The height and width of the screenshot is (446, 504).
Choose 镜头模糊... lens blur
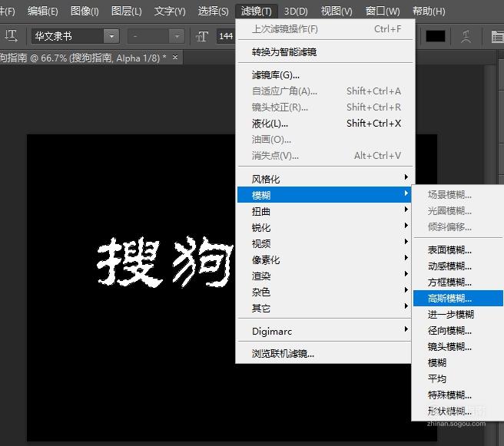pyautogui.click(x=458, y=346)
